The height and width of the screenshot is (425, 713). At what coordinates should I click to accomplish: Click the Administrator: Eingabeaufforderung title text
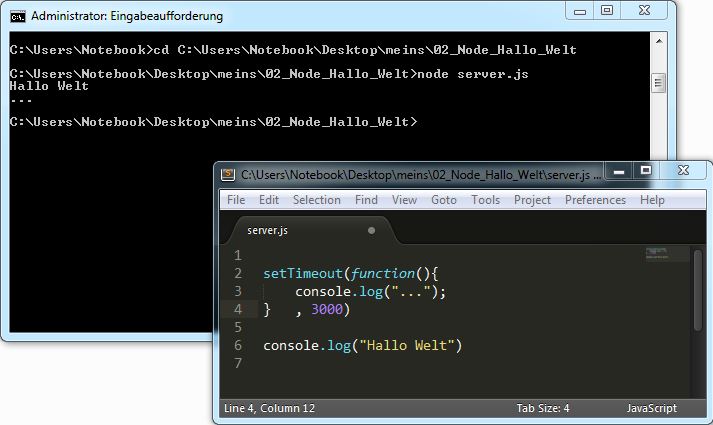127,16
